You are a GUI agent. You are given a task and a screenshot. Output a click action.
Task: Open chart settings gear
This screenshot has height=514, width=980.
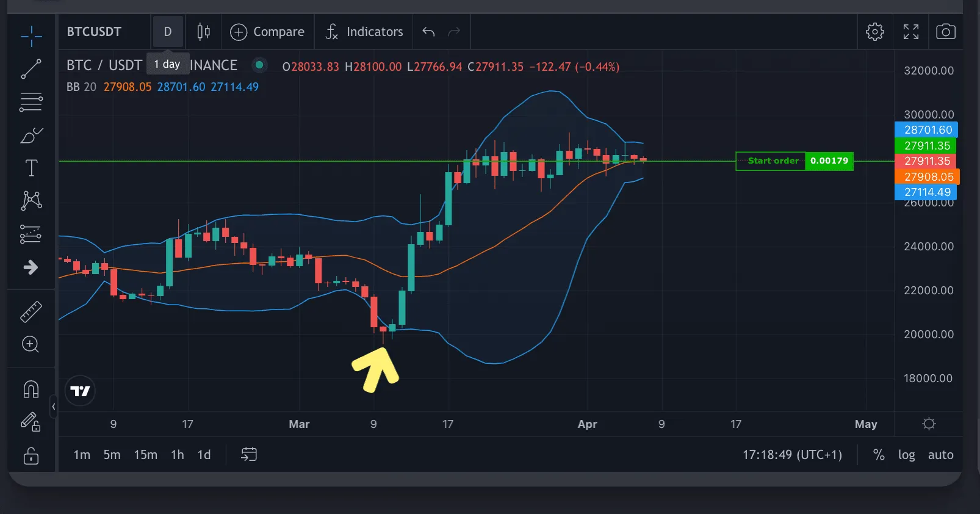coord(874,32)
